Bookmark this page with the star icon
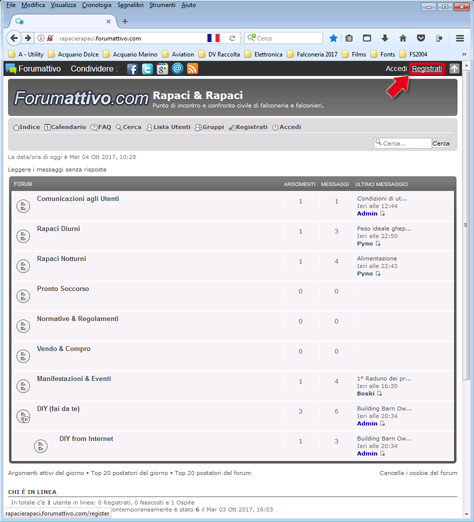 click(x=333, y=38)
